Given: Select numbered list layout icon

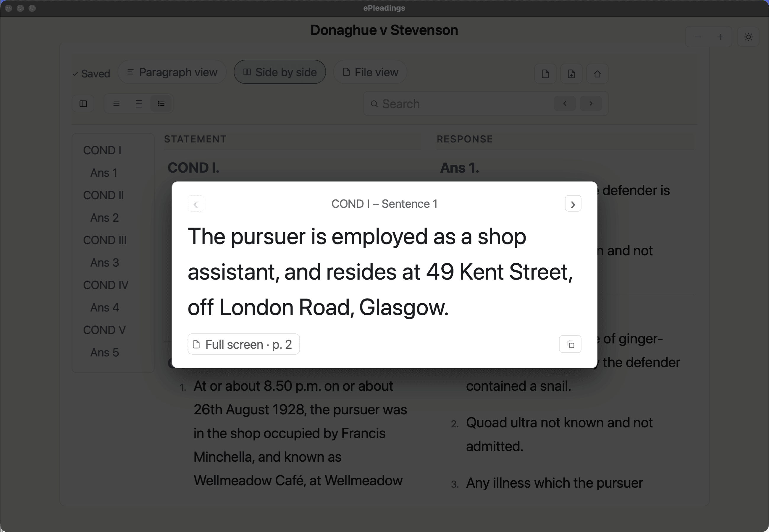Looking at the screenshot, I should click(161, 104).
